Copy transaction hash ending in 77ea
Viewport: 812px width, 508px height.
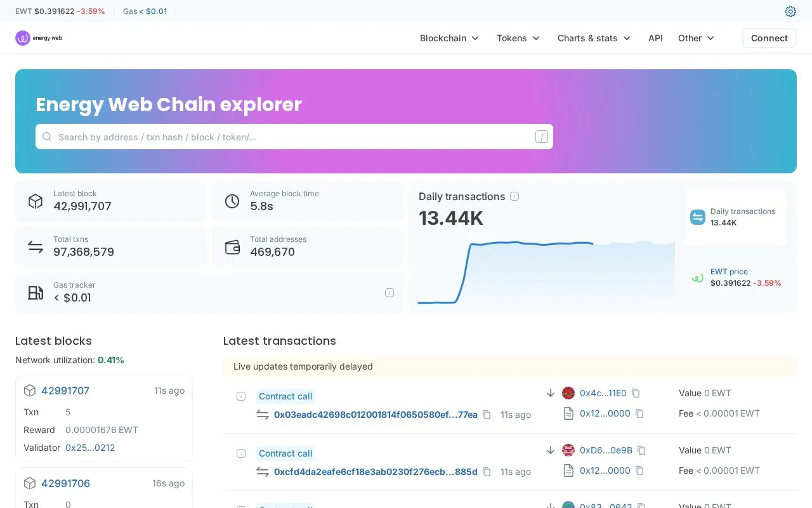[x=487, y=415]
